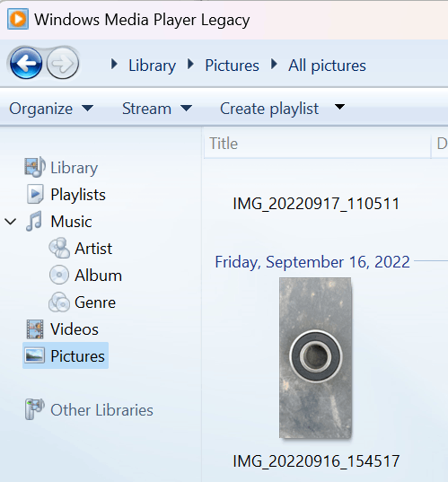This screenshot has height=482, width=448.
Task: Expand the breadcrumb arrow before All pictures
Action: point(274,65)
